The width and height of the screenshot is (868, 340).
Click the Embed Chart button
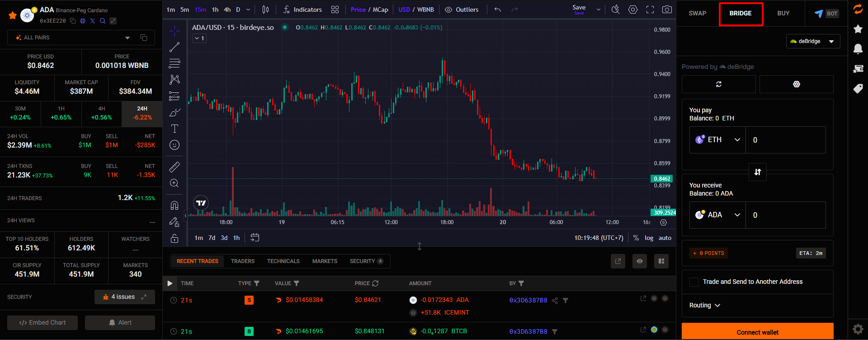[x=42, y=323]
